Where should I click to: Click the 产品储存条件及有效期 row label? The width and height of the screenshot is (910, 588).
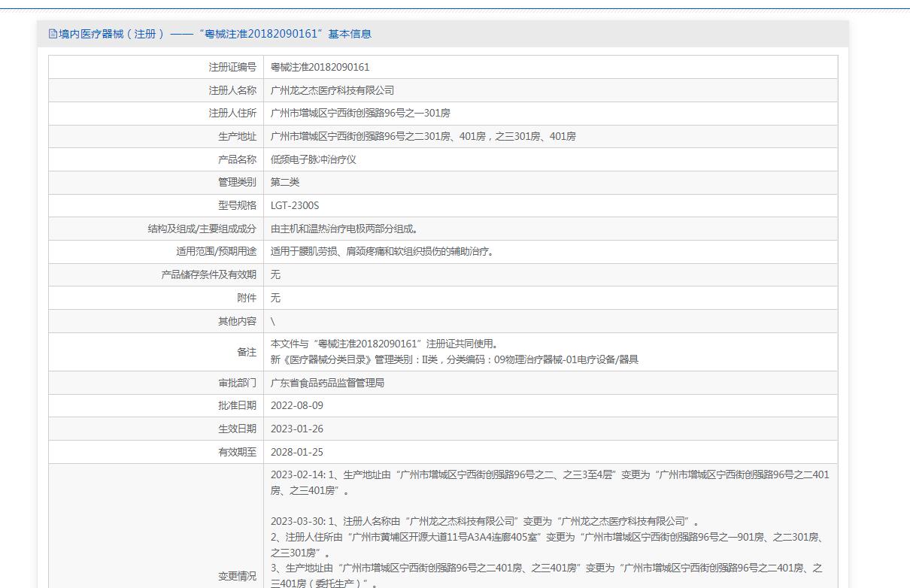[x=208, y=275]
